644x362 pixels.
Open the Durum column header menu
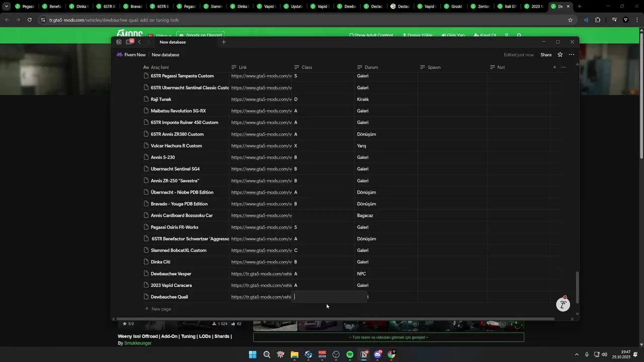[367, 67]
